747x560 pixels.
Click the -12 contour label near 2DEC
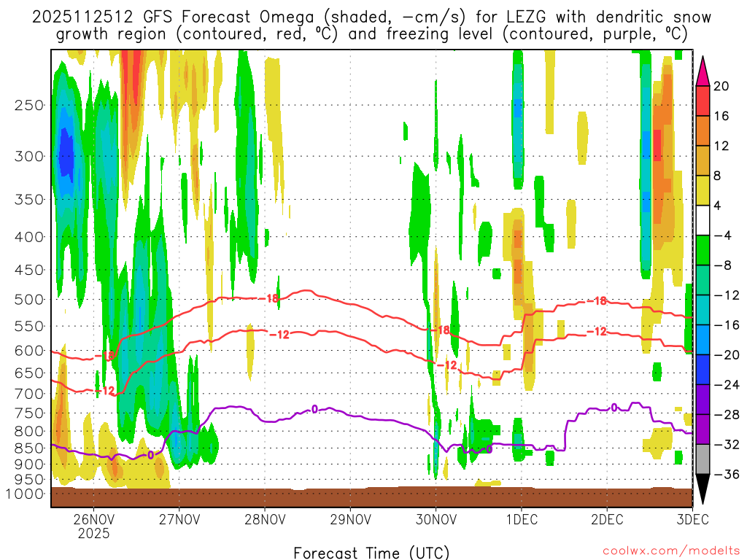point(597,332)
